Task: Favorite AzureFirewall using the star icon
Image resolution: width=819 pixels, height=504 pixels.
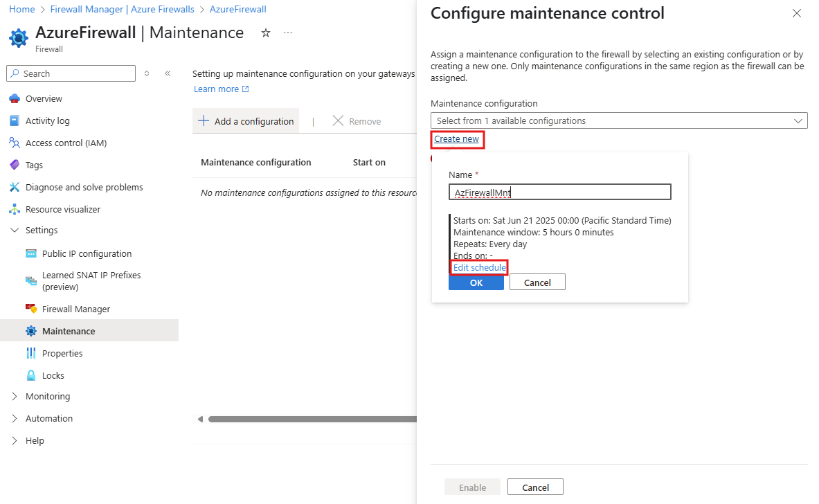Action: [x=265, y=32]
